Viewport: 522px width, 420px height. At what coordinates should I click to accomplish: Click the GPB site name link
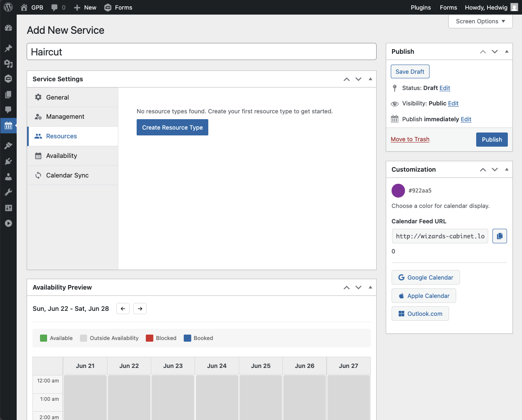click(37, 7)
